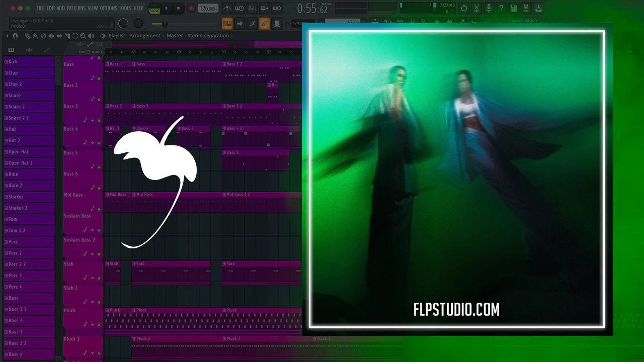
Task: Click the export render icon
Action: tap(538, 8)
